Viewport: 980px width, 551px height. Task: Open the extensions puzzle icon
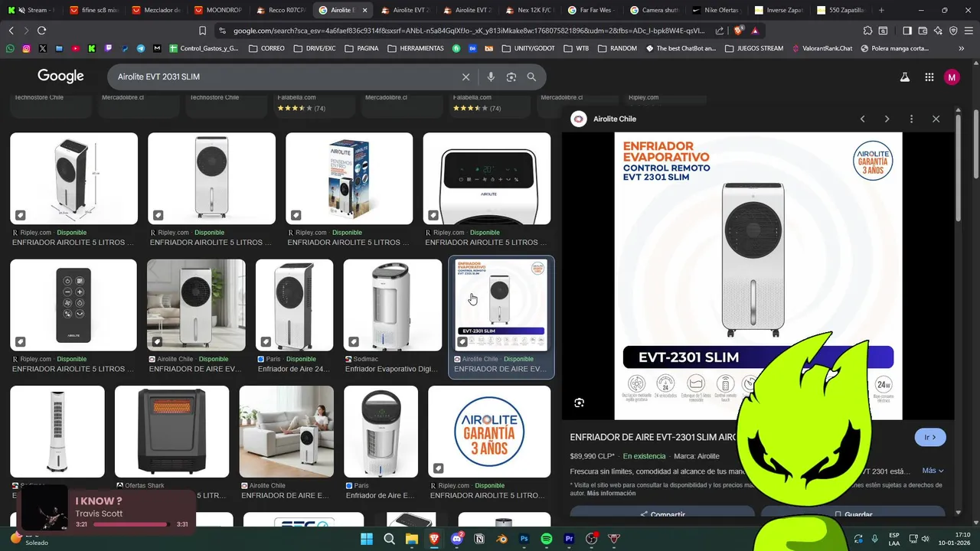tap(867, 31)
